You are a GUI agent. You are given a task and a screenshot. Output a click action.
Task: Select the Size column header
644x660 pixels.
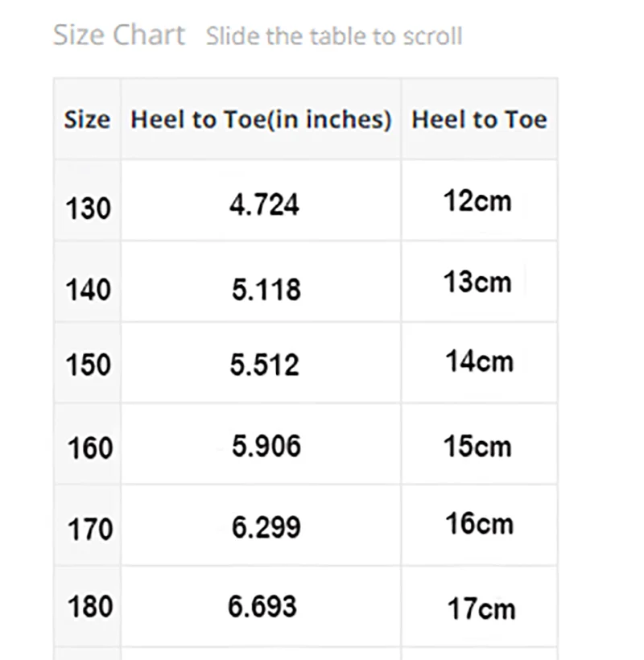click(x=87, y=120)
